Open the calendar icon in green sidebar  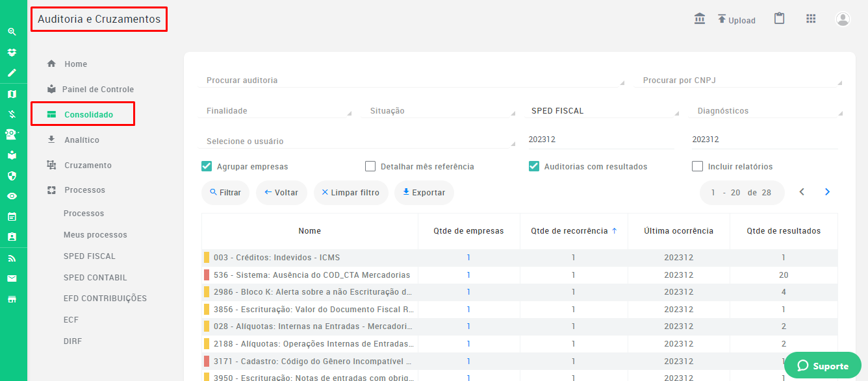[12, 216]
